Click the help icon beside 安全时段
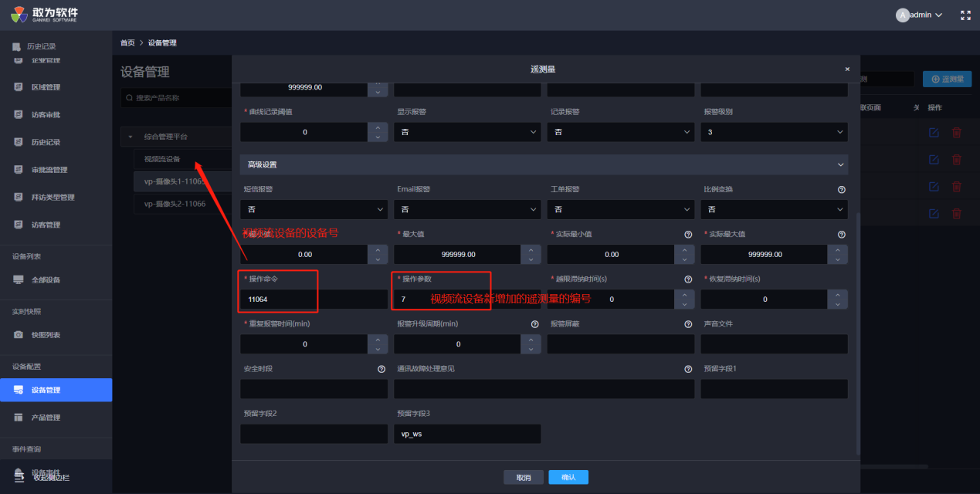980x494 pixels. [381, 369]
